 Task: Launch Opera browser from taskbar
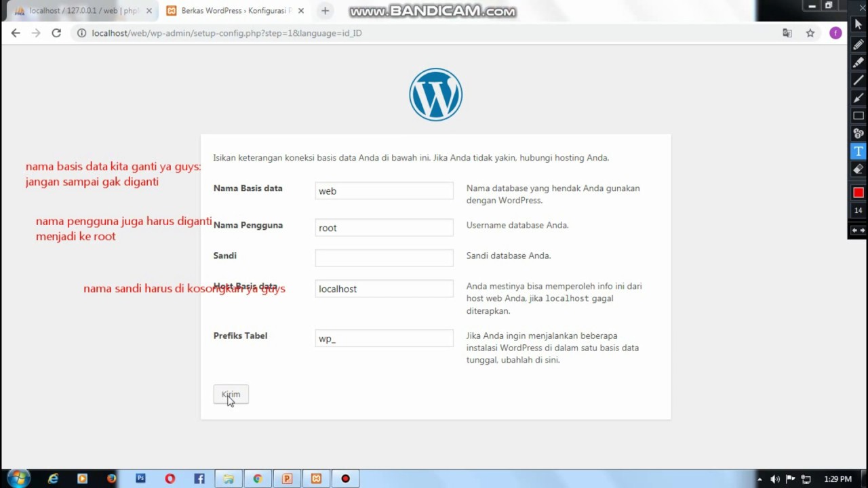coord(170,479)
